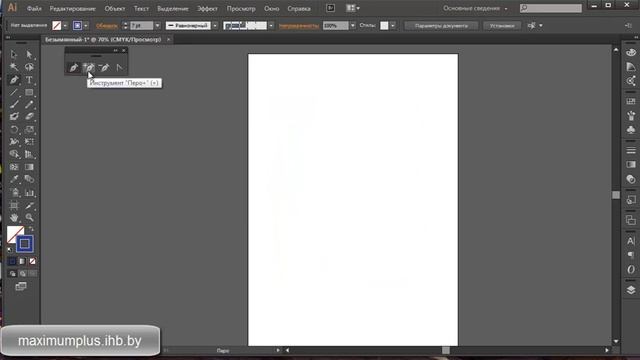The image size is (640, 360).
Task: Close the floating pen tools panel
Action: (x=124, y=50)
